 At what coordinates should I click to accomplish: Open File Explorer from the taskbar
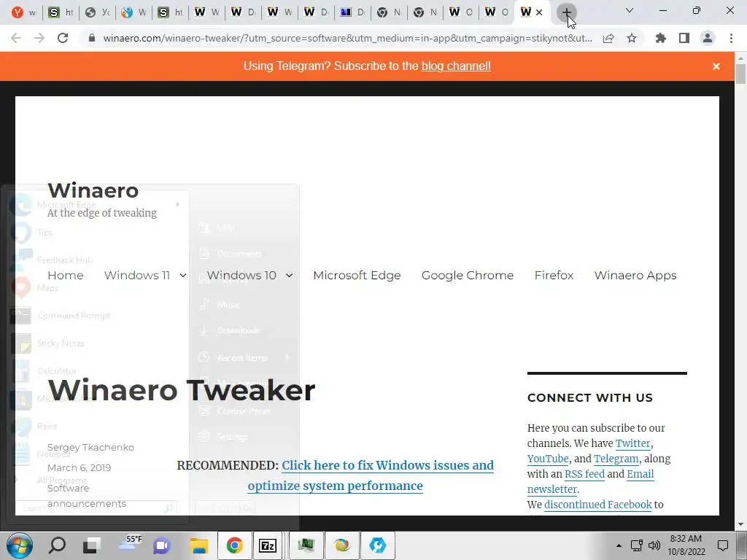[x=198, y=545]
